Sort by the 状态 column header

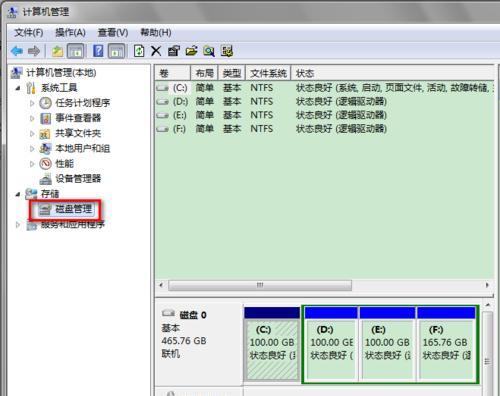[x=392, y=73]
